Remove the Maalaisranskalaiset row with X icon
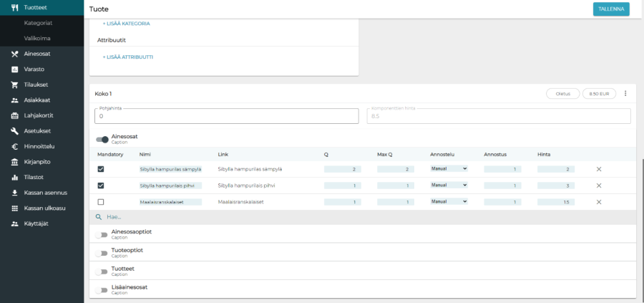644x303 pixels. 599,202
